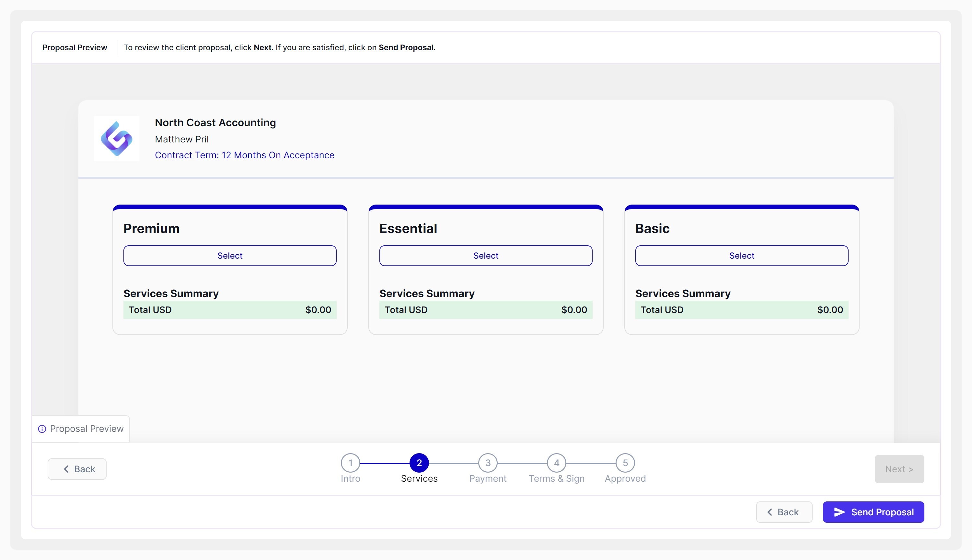Click Back button in stepper bar
The width and height of the screenshot is (972, 560).
[x=77, y=469]
